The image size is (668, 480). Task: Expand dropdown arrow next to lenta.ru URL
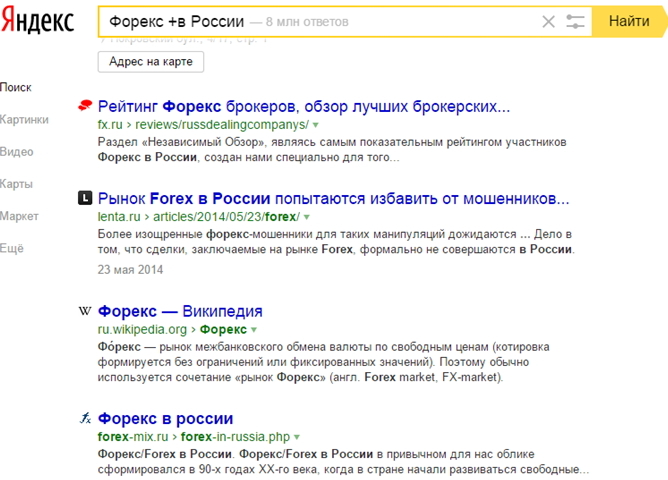tap(307, 217)
